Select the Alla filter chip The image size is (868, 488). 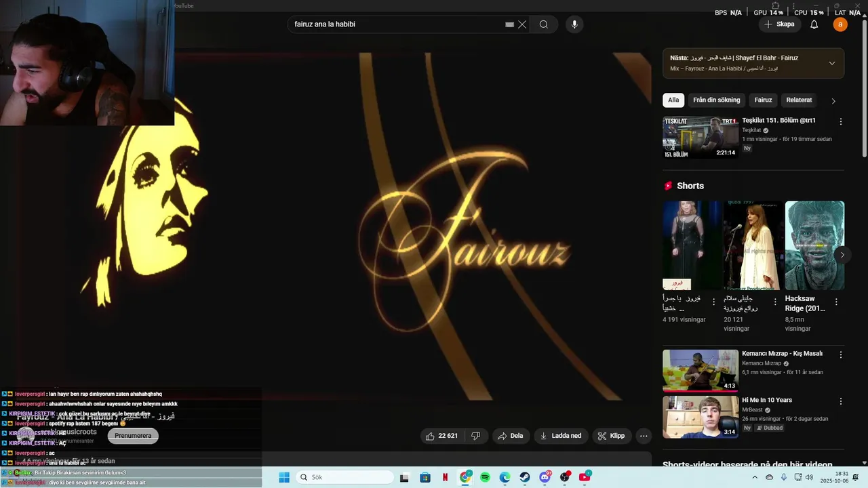click(673, 100)
